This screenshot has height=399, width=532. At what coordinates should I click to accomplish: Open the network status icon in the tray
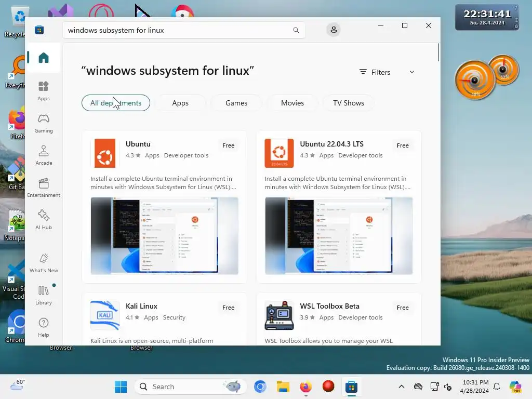(434, 387)
